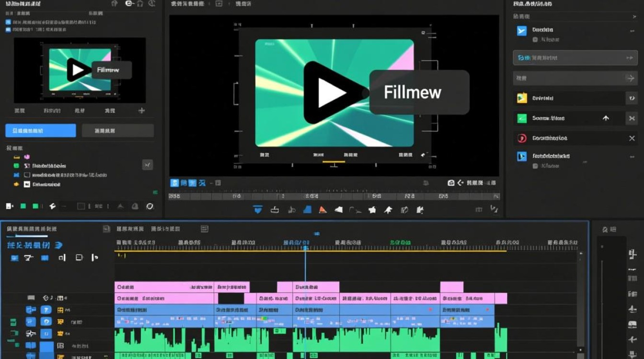
Task: Click the arrow at end of second right-panel field
Action: [x=631, y=78]
